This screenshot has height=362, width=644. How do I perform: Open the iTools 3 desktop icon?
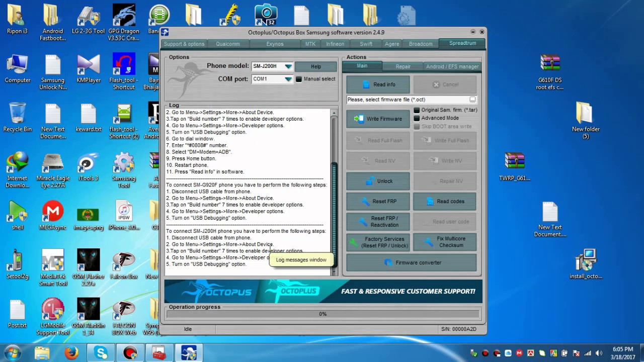[89, 167]
